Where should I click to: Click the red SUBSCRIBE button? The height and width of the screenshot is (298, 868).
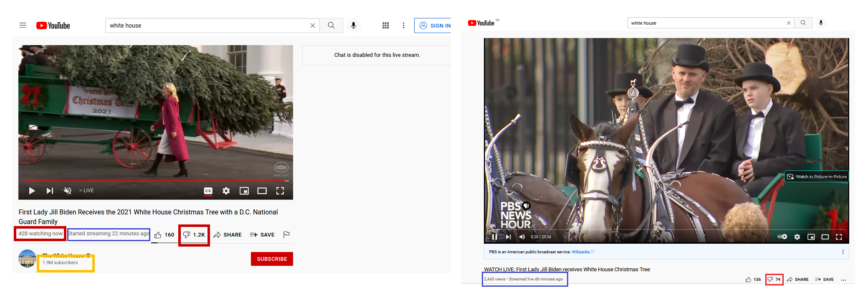point(272,259)
